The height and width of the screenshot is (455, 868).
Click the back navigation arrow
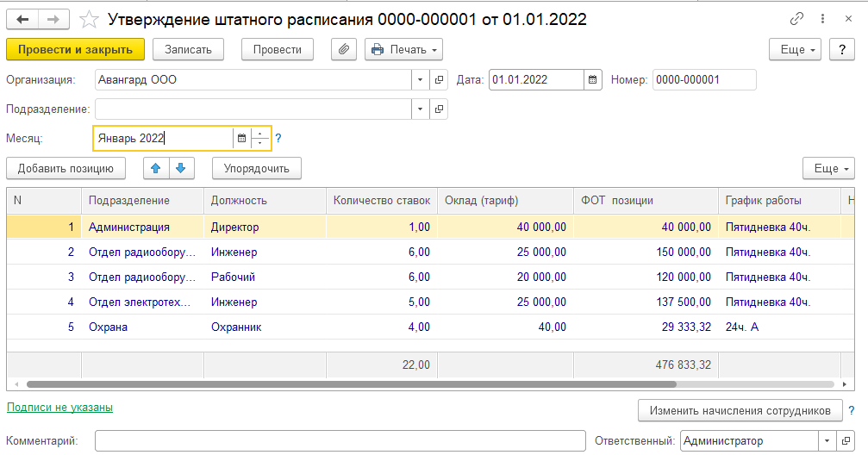coord(22,19)
